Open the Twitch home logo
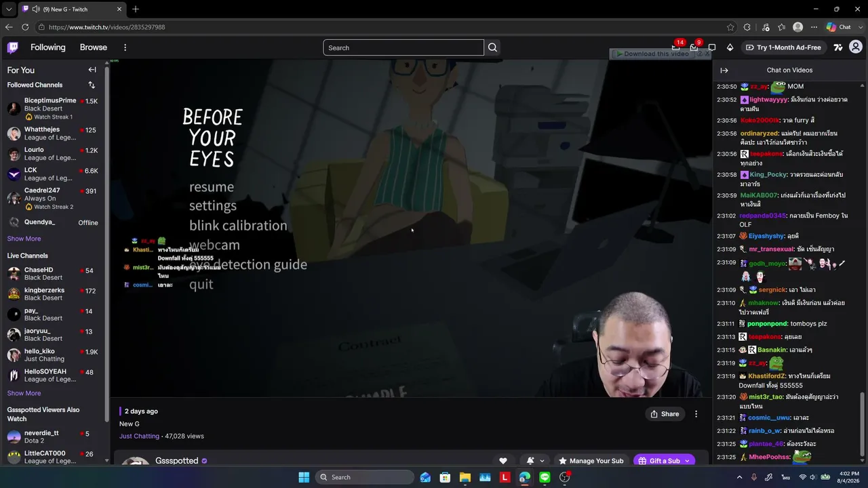The image size is (868, 488). (x=13, y=47)
